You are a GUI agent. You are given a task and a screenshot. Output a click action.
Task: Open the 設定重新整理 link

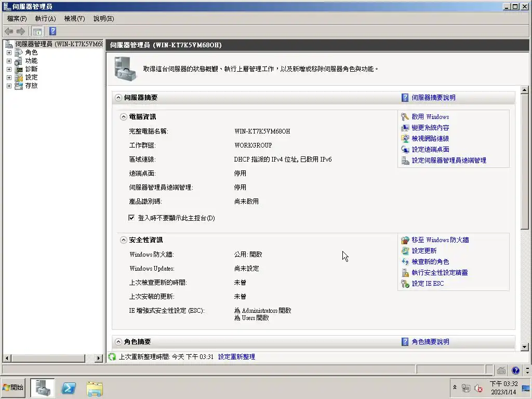click(x=236, y=356)
